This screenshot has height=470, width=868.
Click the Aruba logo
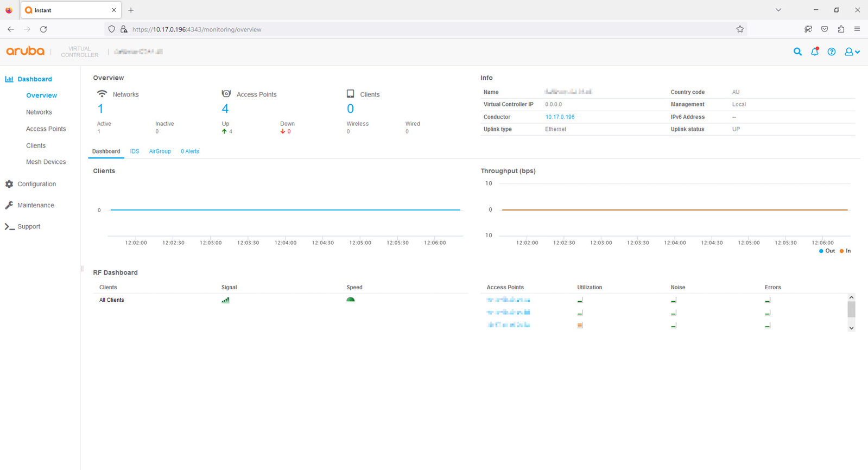pyautogui.click(x=26, y=51)
